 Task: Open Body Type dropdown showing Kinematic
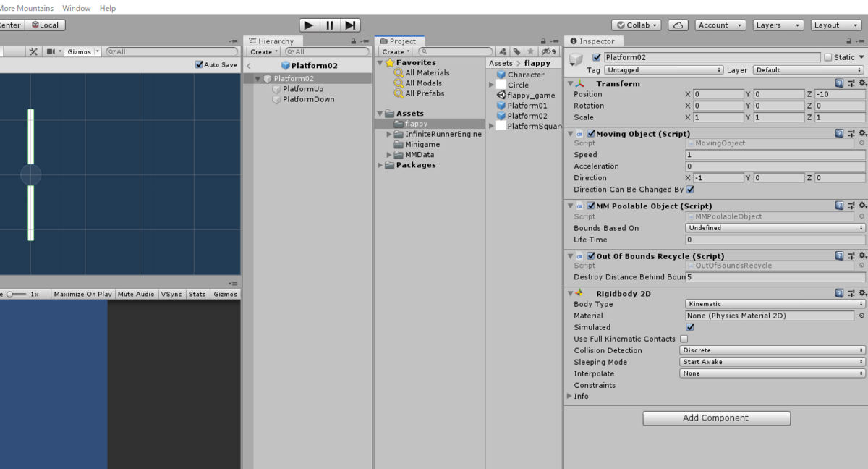pos(775,304)
